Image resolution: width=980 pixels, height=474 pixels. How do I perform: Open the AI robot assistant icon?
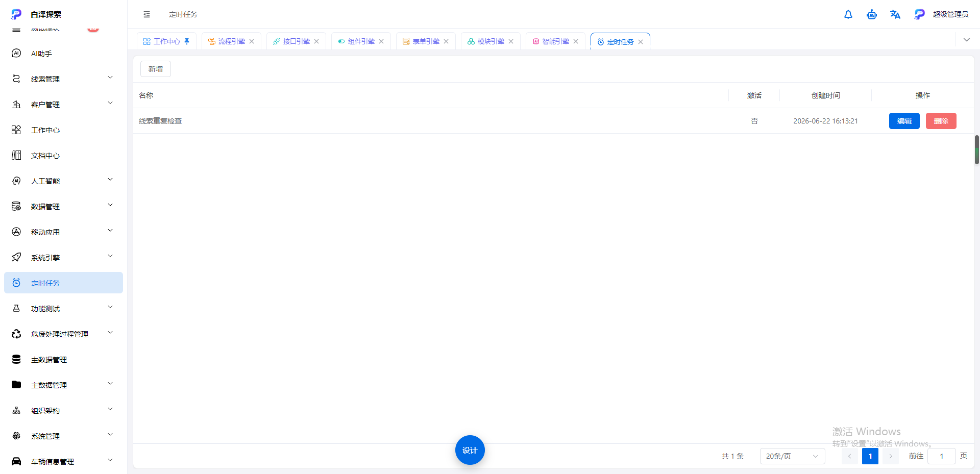[872, 14]
